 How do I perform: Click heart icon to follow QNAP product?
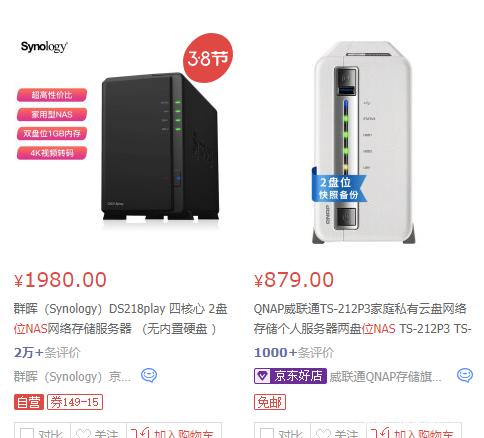pos(323,433)
